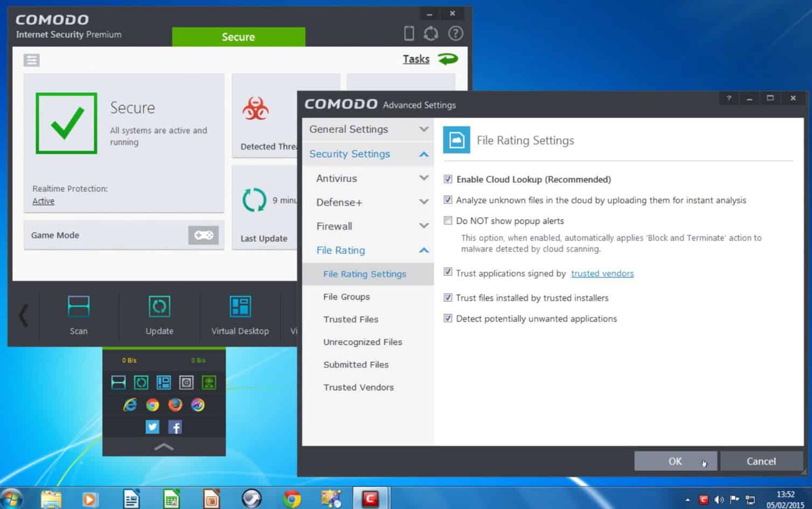The height and width of the screenshot is (509, 812).
Task: Click the Active realtime protection link
Action: pos(43,201)
